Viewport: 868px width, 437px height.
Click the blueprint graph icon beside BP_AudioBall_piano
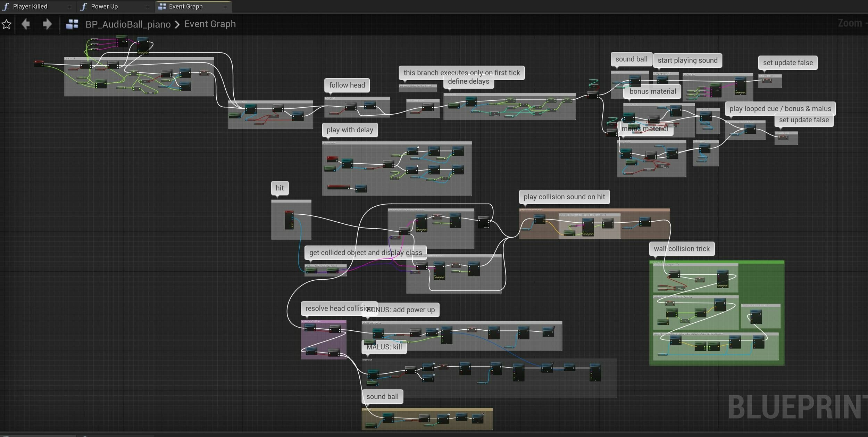click(x=72, y=24)
